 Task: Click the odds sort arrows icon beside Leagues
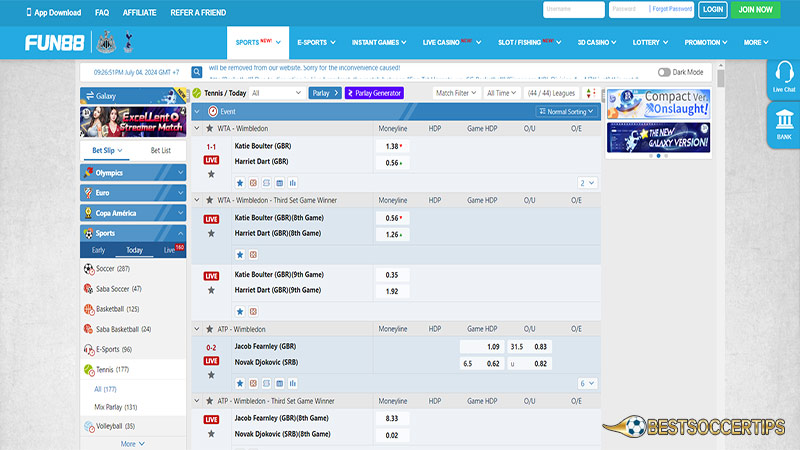pos(590,93)
